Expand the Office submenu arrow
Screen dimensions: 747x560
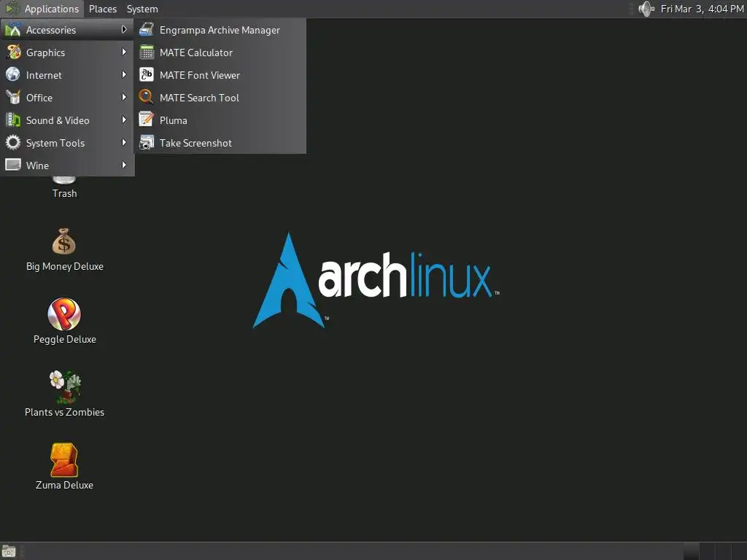click(124, 97)
